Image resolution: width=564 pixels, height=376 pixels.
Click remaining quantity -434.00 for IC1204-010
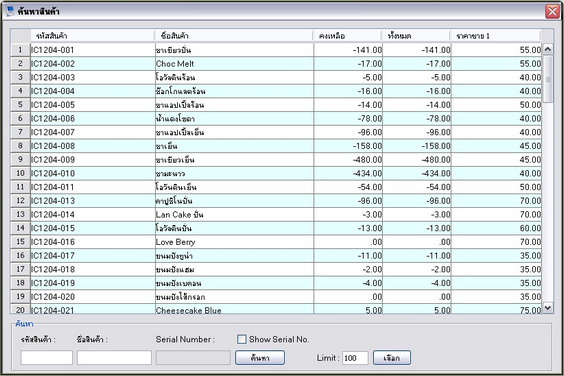pyautogui.click(x=367, y=173)
